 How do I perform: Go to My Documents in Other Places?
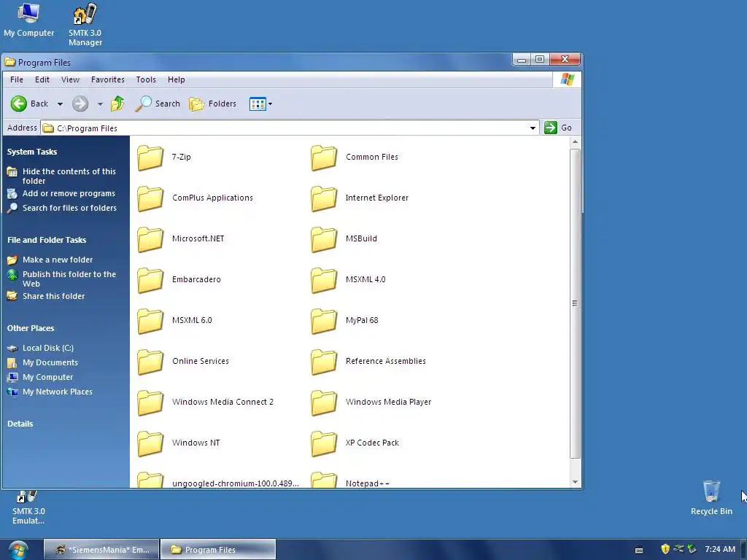50,362
